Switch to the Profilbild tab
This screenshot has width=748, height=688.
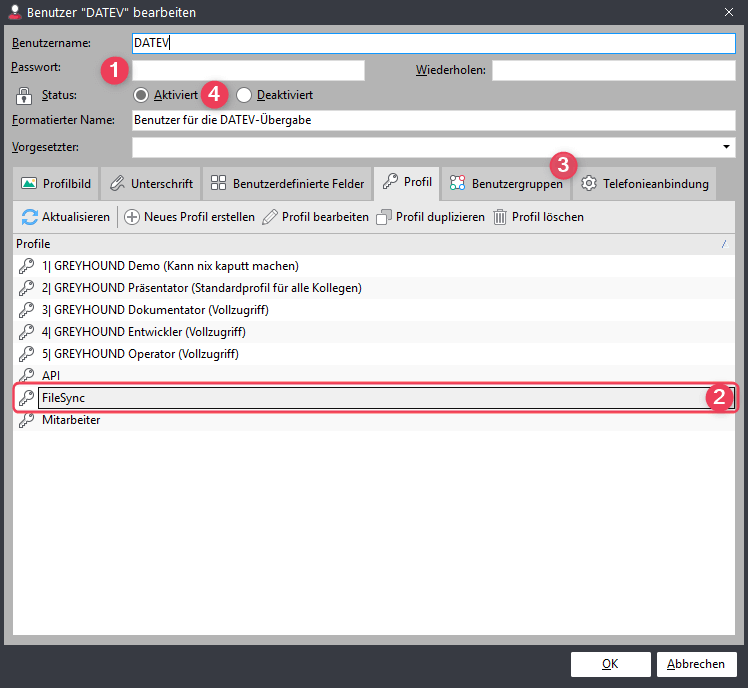coord(55,183)
